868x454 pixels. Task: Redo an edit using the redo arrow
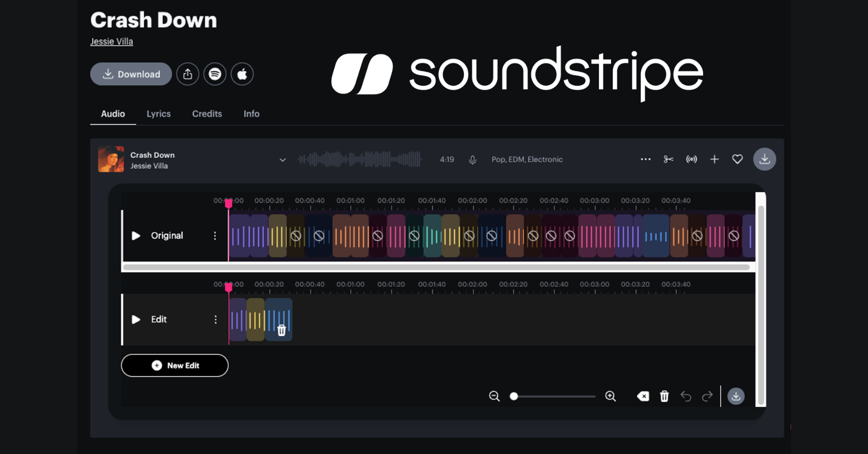click(707, 396)
